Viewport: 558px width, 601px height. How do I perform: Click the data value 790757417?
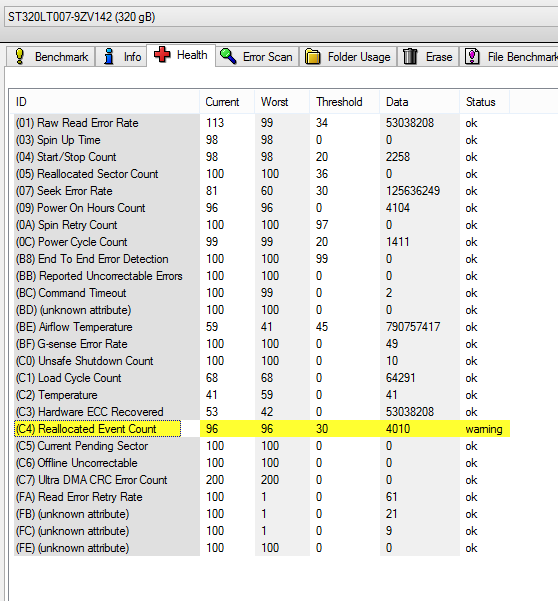coord(413,327)
